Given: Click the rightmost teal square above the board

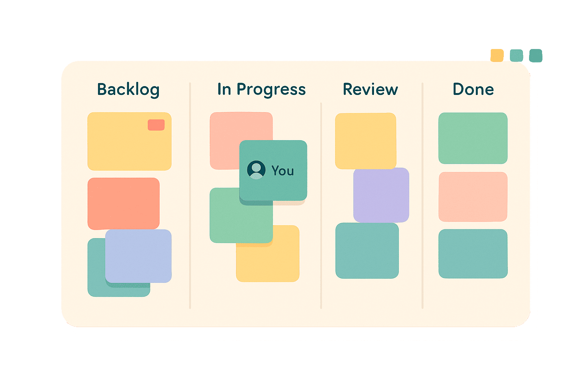Looking at the screenshot, I should (536, 56).
